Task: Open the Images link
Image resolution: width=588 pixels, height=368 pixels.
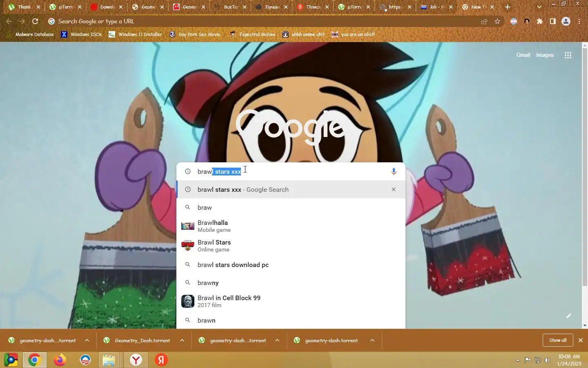Action: (545, 55)
